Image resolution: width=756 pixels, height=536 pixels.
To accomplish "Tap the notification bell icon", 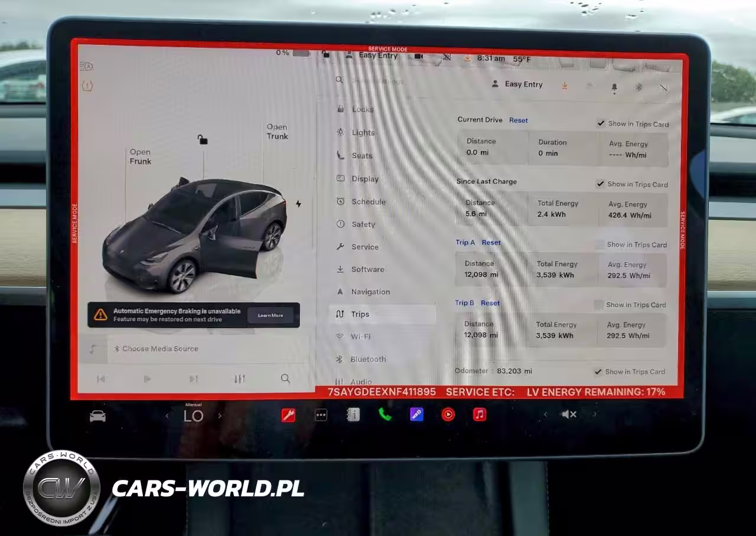I will point(614,87).
